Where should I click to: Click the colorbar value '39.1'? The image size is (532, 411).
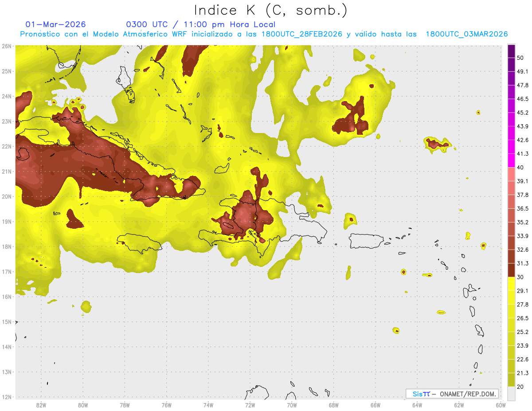(522, 181)
